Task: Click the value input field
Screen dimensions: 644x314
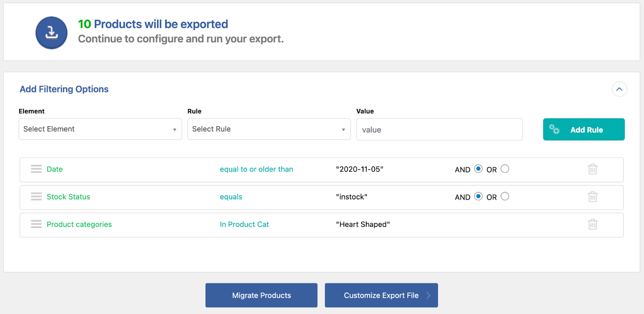Action: pos(439,129)
